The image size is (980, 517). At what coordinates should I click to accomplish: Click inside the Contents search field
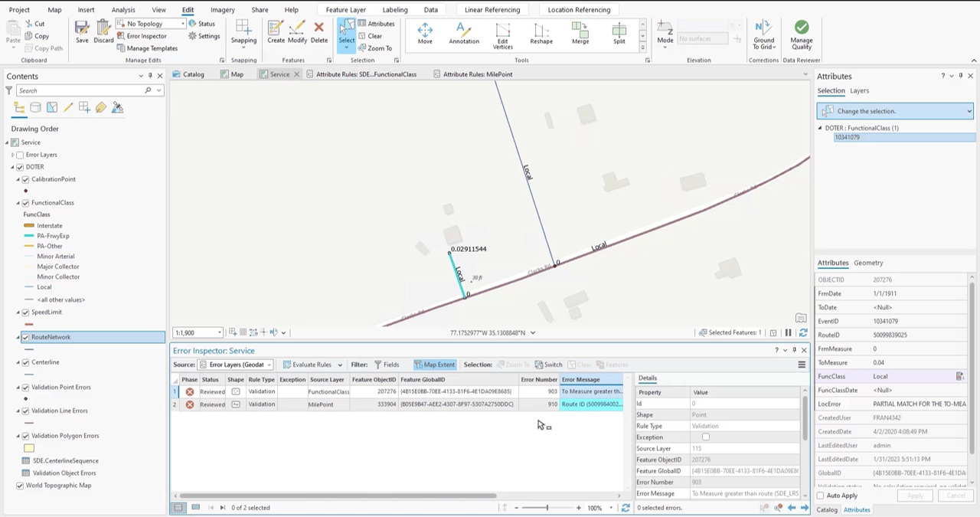point(84,90)
